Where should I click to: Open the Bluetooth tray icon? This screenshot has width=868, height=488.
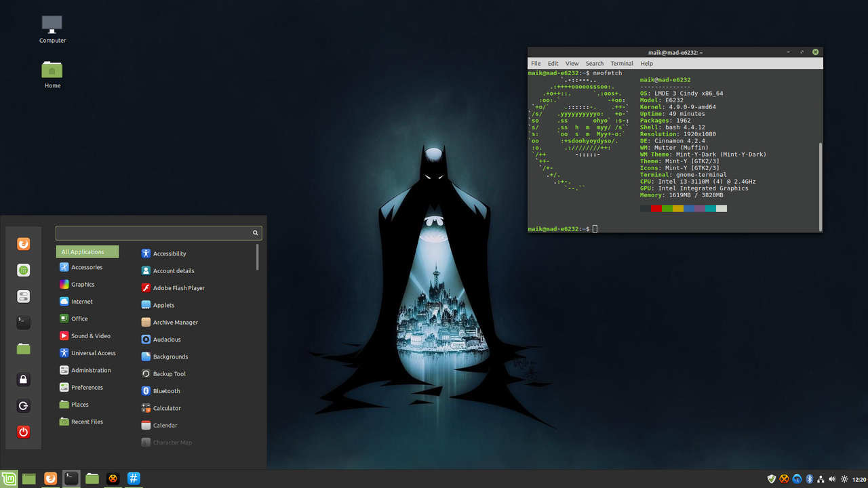pos(809,479)
